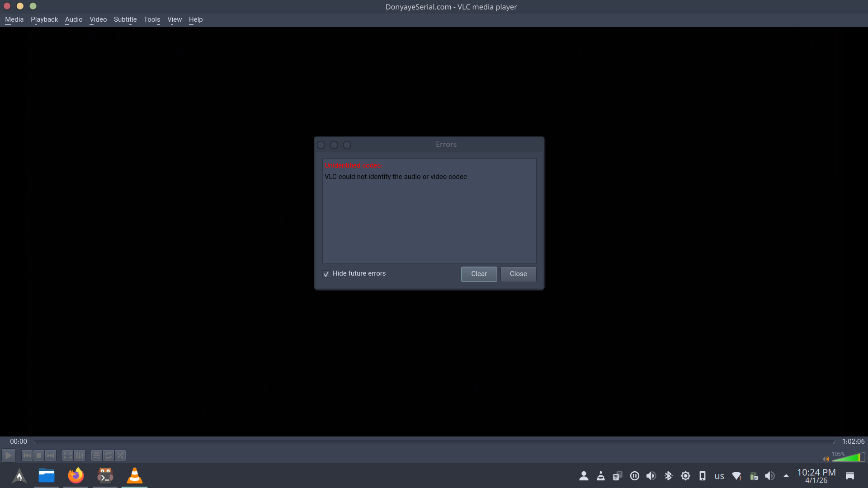Click the elapsed time label 00:00

coord(19,441)
